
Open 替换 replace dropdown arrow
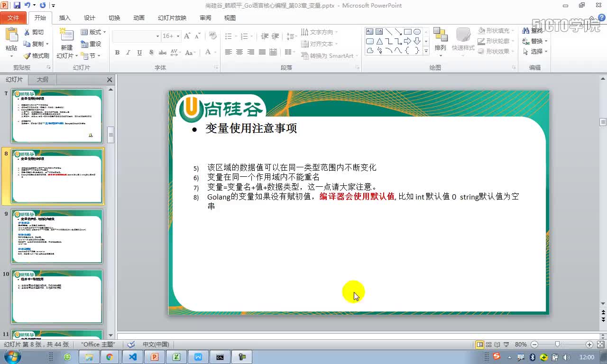coord(546,41)
